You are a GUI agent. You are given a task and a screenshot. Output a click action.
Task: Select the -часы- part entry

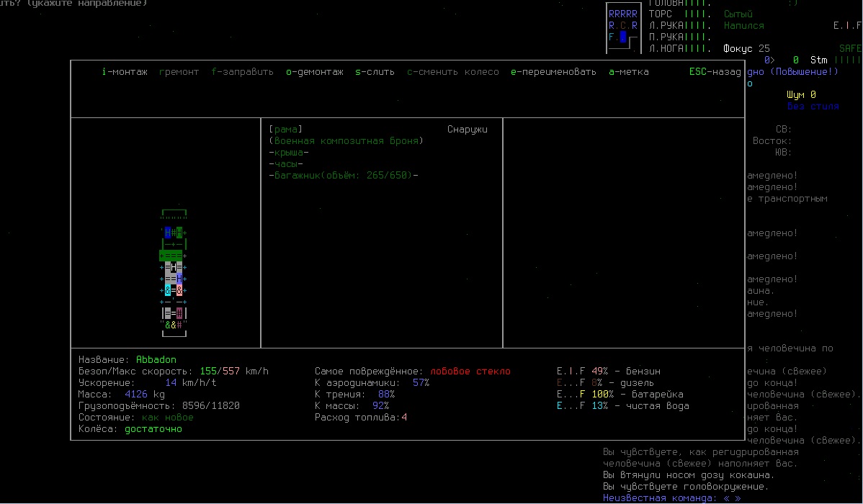pos(286,164)
